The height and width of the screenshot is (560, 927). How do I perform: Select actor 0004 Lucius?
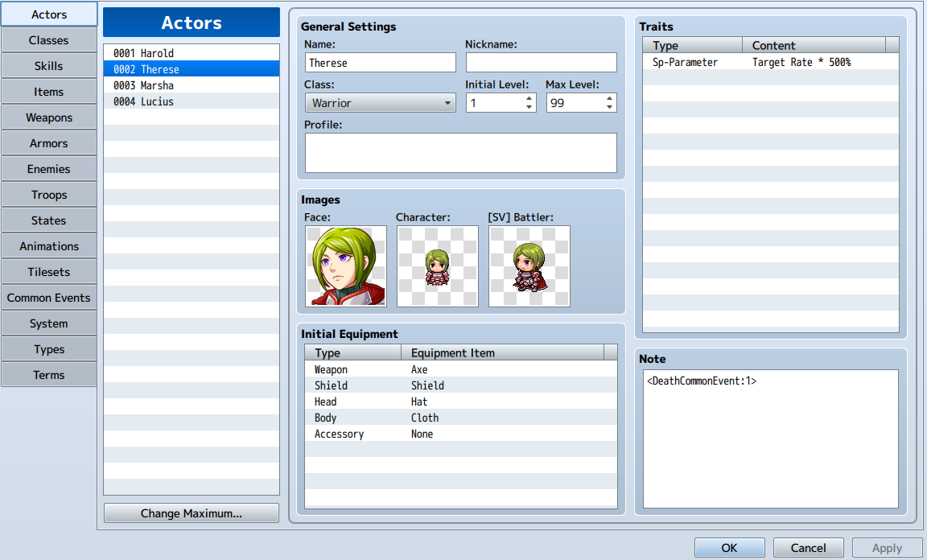[x=192, y=101]
